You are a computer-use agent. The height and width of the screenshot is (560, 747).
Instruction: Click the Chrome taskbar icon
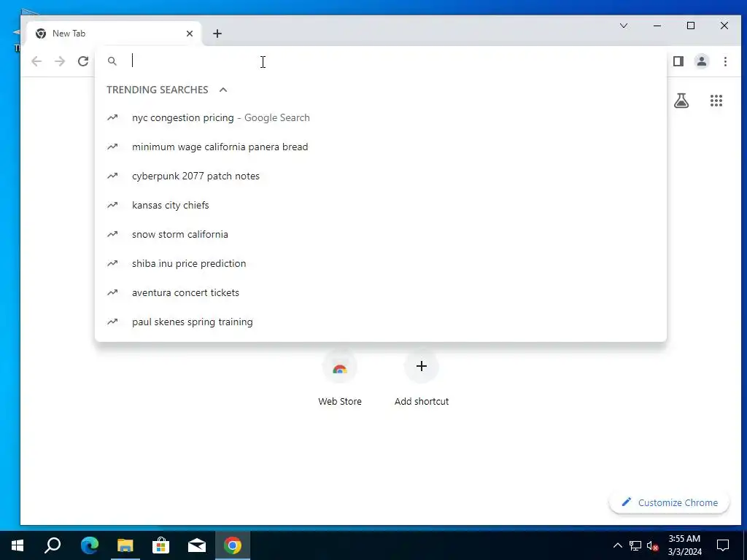point(233,545)
